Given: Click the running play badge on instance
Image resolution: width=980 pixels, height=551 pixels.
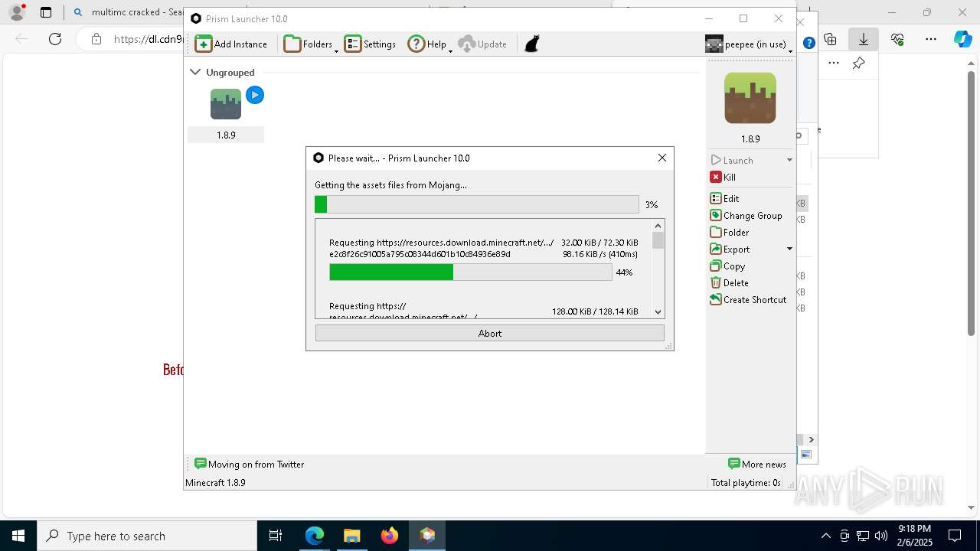Looking at the screenshot, I should (255, 95).
